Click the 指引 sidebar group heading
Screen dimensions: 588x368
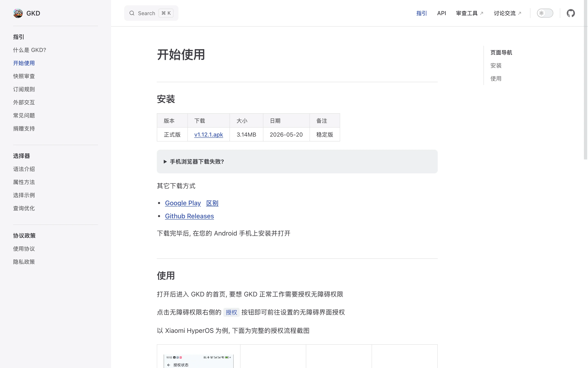coord(18,37)
